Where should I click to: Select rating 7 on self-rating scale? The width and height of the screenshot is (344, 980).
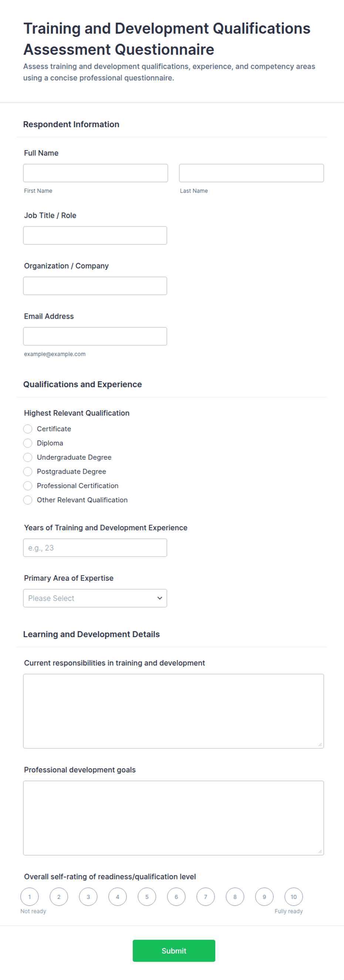[x=206, y=897]
